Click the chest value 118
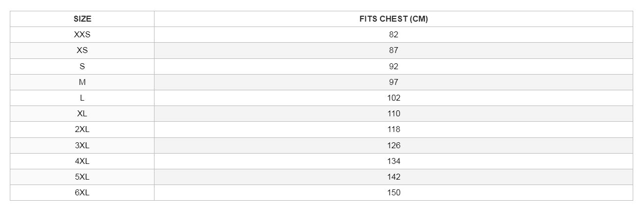644x212 pixels. point(393,130)
